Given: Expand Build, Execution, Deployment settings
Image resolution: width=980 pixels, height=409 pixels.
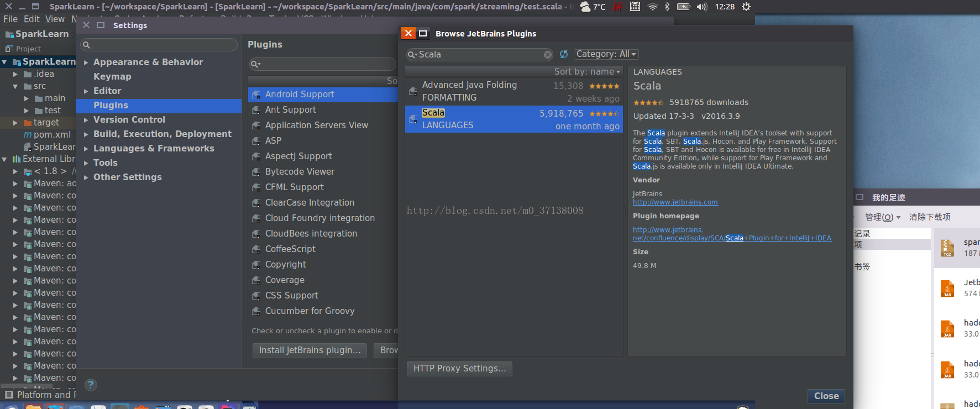Looking at the screenshot, I should 86,134.
